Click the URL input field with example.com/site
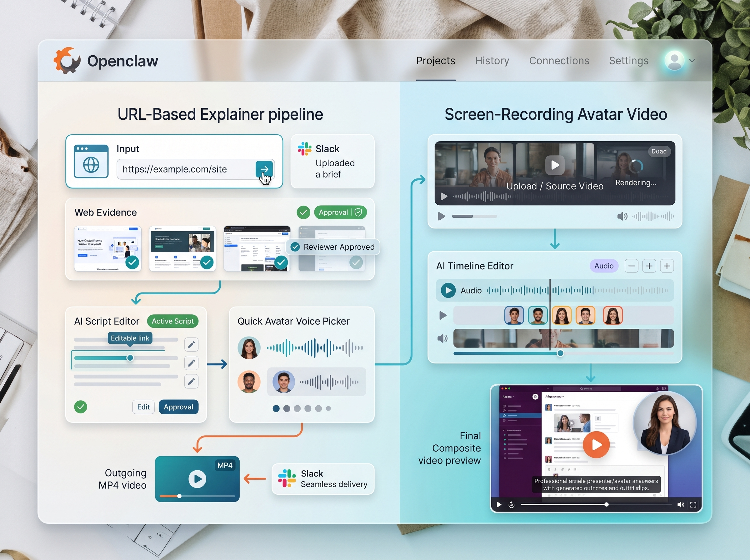 (196, 169)
